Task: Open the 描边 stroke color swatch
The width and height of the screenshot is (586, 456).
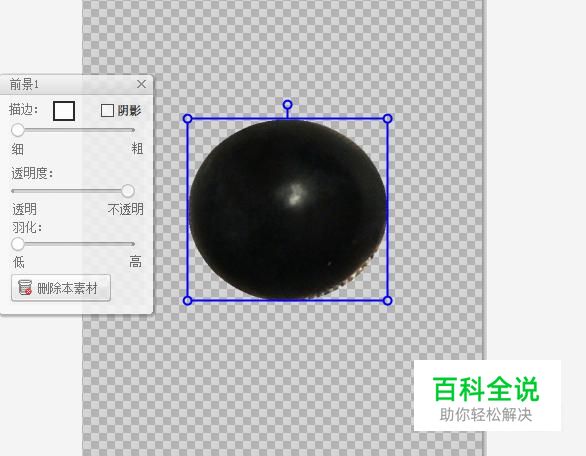Action: (64, 111)
